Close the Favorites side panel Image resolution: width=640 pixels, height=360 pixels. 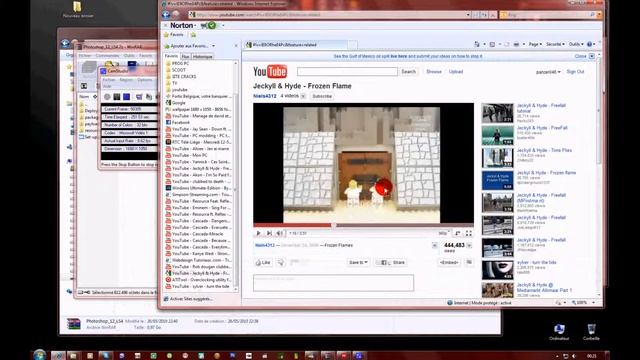click(236, 46)
